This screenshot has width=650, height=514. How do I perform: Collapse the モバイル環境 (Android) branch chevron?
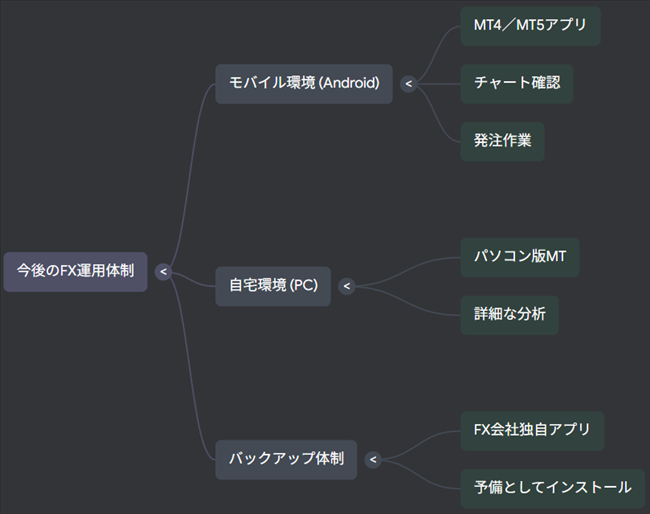pyautogui.click(x=408, y=84)
